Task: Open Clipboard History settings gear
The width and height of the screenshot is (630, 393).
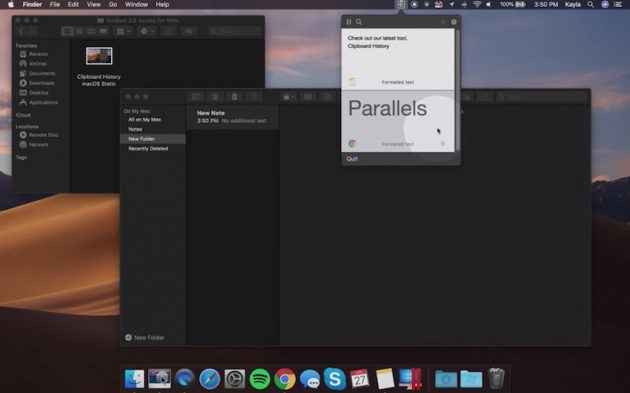Action: pyautogui.click(x=454, y=22)
